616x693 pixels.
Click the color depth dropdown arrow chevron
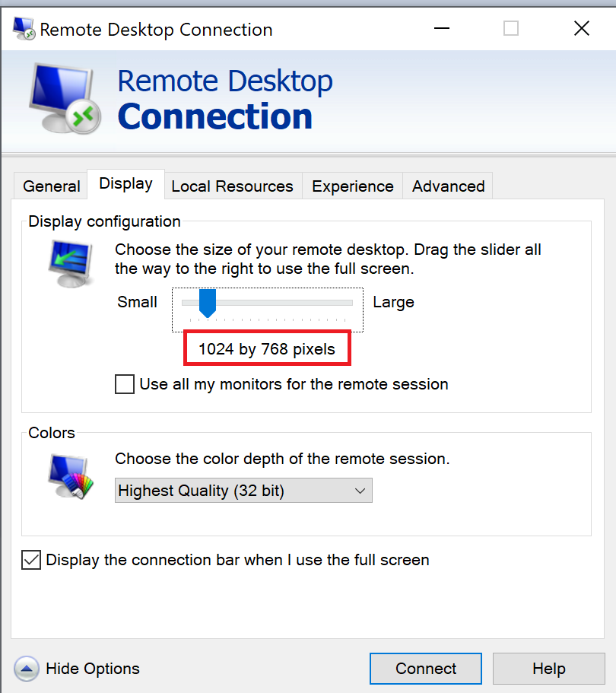360,490
